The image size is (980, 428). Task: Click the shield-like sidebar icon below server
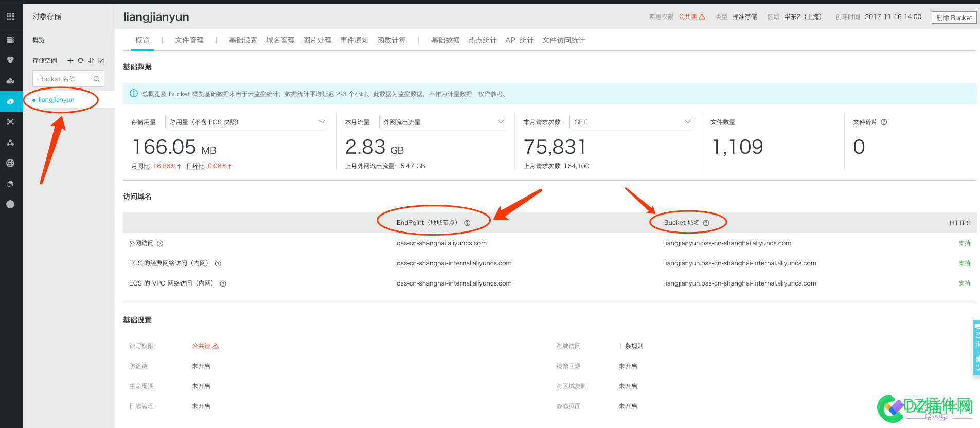click(10, 60)
